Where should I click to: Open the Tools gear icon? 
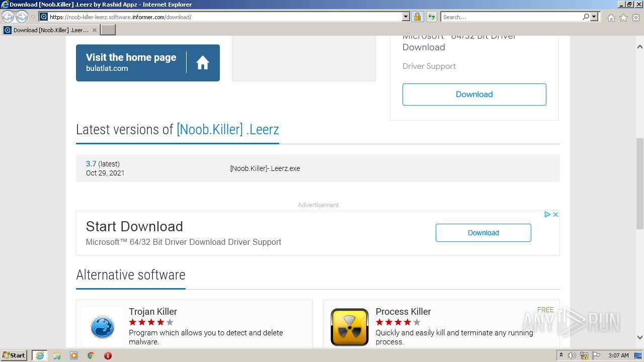636,18
